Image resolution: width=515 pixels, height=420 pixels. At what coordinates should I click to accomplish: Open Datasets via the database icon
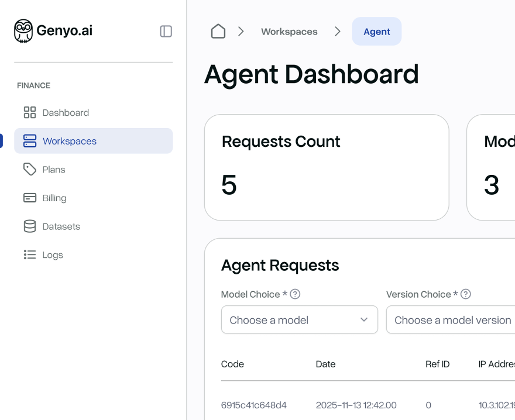pyautogui.click(x=29, y=226)
